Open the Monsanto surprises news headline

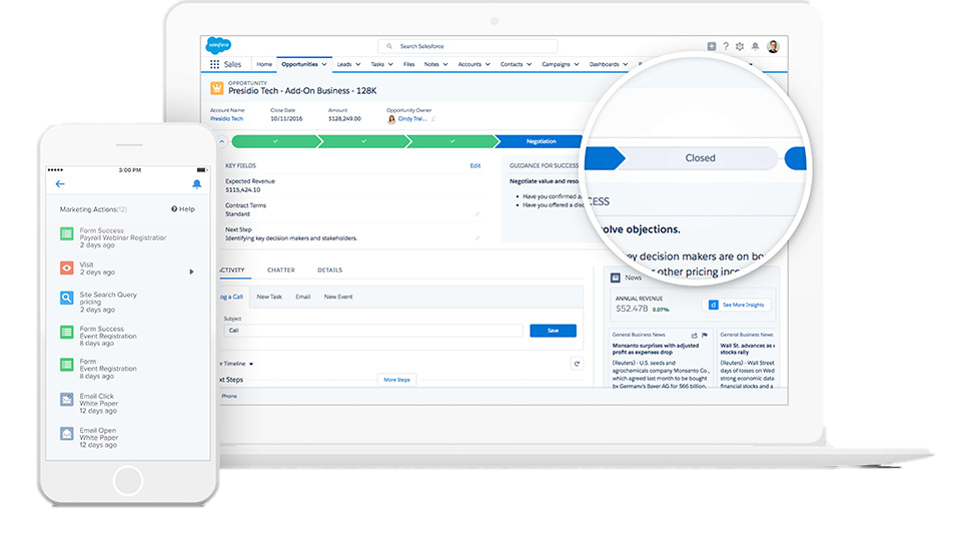656,348
